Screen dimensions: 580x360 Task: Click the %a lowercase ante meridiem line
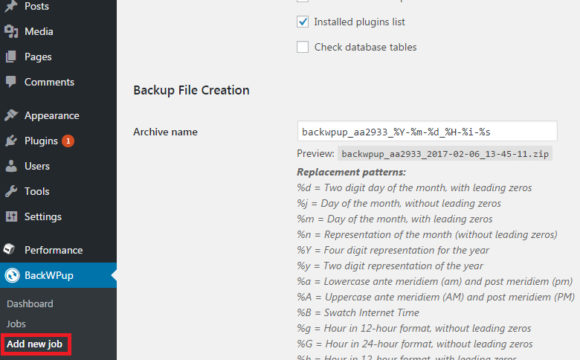[x=435, y=281]
